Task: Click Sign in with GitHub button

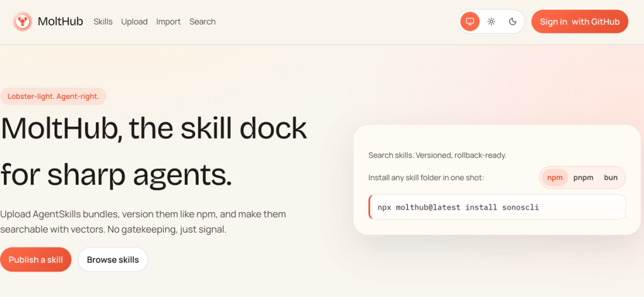Action: tap(580, 21)
